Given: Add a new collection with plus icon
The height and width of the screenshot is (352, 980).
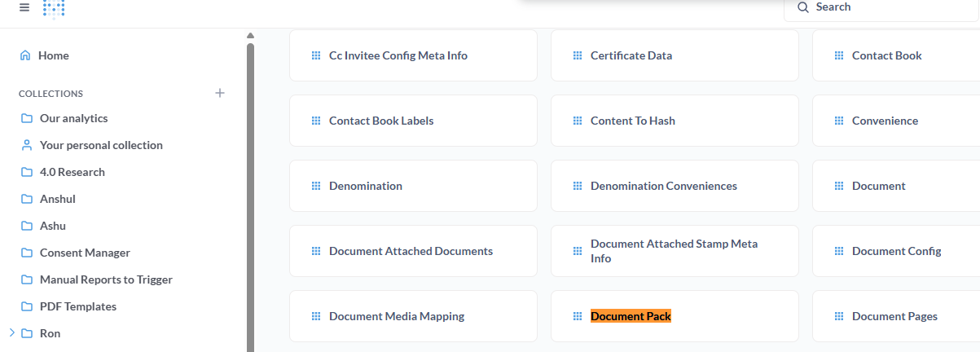Looking at the screenshot, I should [219, 93].
